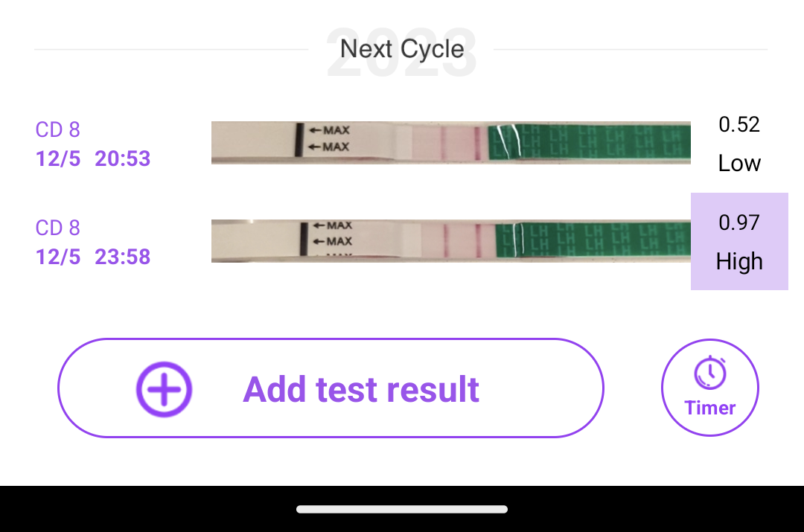The image size is (804, 532).
Task: Click the 12/5 20:53 timestamp
Action: pos(93,158)
